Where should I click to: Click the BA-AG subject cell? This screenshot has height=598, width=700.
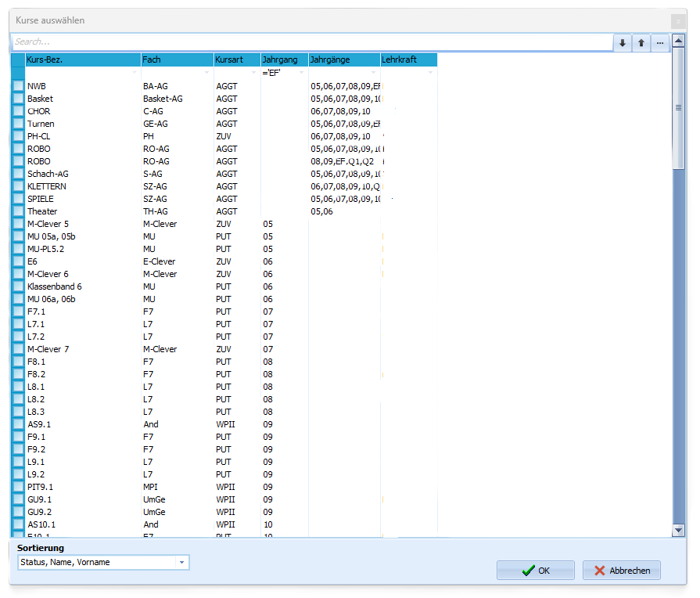coord(156,86)
